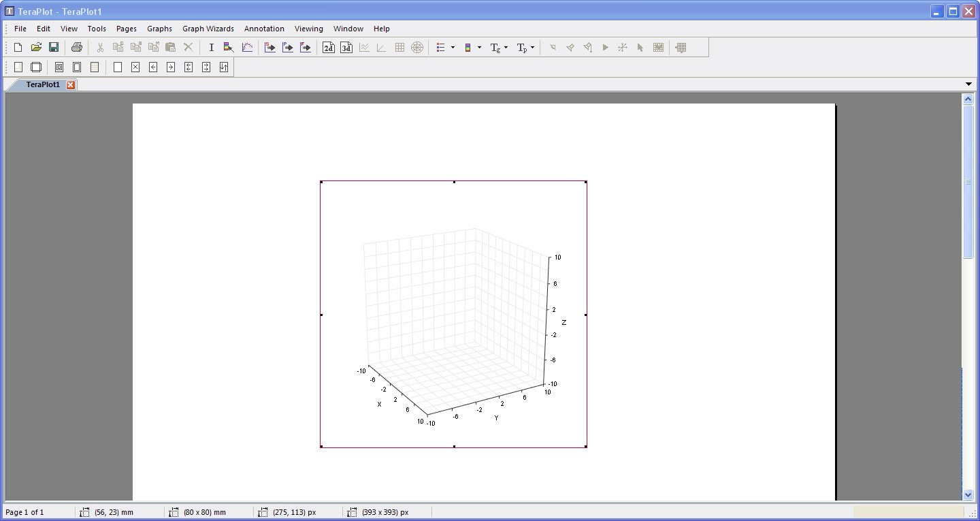The image size is (980, 521).
Task: Click the legend list icon
Action: [441, 47]
